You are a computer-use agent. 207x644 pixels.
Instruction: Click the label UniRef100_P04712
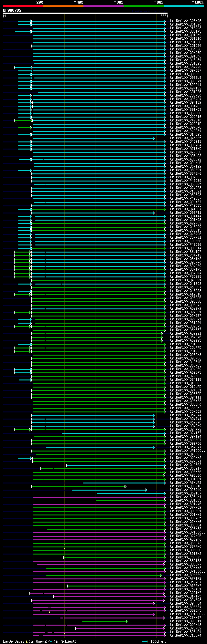click(186, 255)
